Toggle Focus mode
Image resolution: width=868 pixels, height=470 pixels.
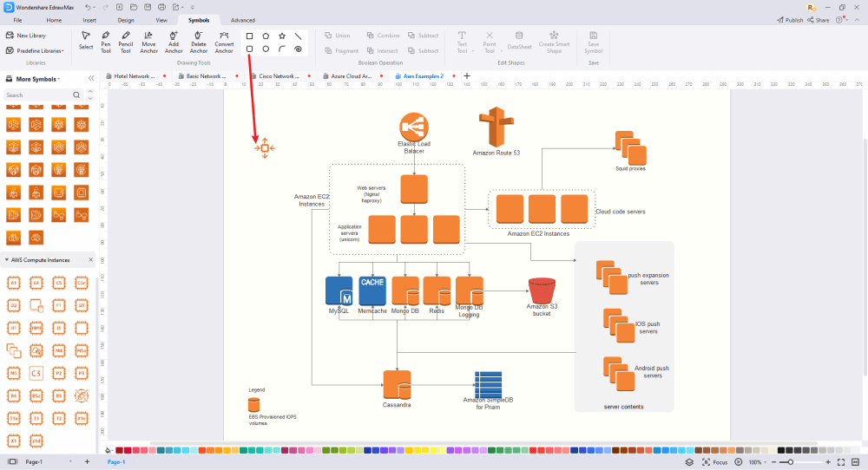click(x=714, y=461)
